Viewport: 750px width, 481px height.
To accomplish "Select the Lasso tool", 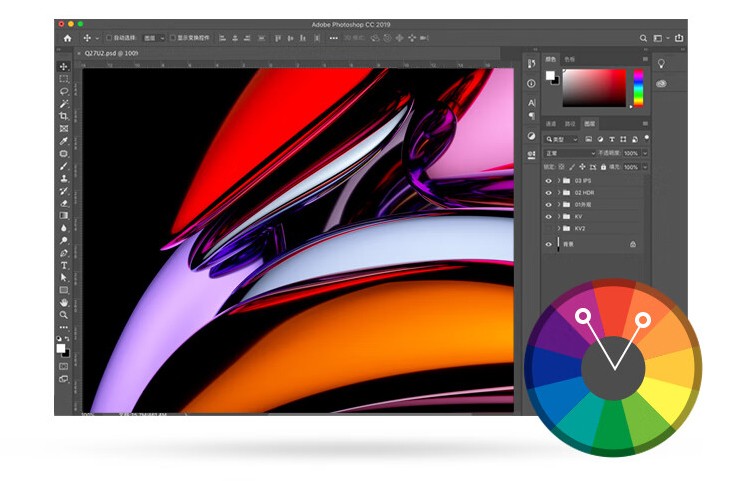I will pos(64,91).
